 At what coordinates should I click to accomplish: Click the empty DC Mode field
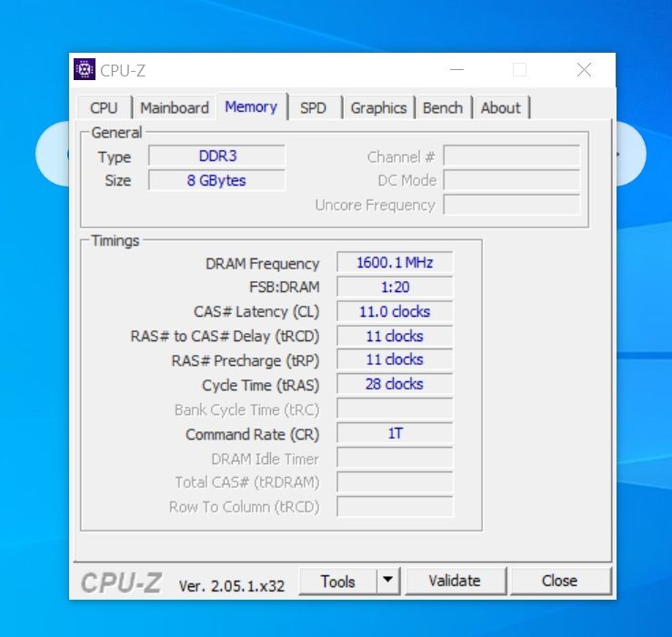tap(511, 180)
